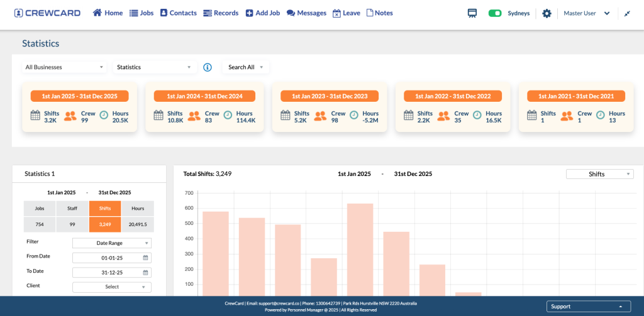
Task: Select the 1st Jan 2021 - 31st Dec 2021 card
Action: pyautogui.click(x=576, y=107)
